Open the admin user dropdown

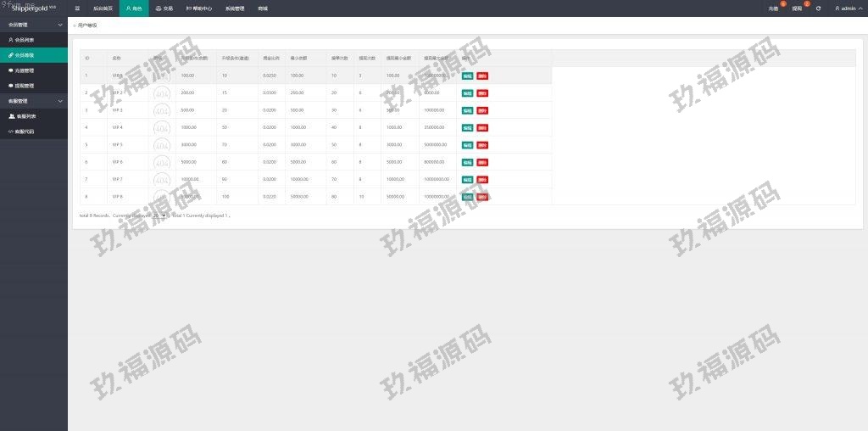(846, 8)
